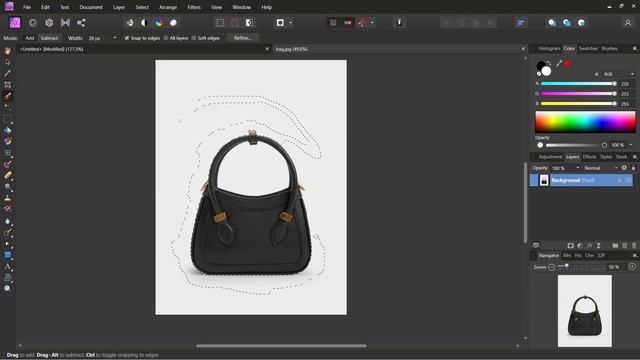The image size is (640, 360).
Task: Click the Invert Pixel Selection icon
Action: [249, 23]
